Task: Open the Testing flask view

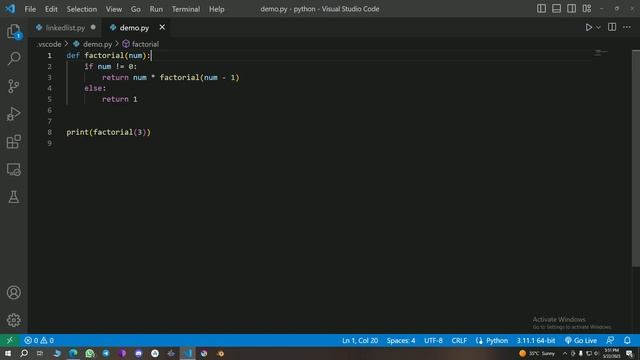Action: tap(14, 197)
